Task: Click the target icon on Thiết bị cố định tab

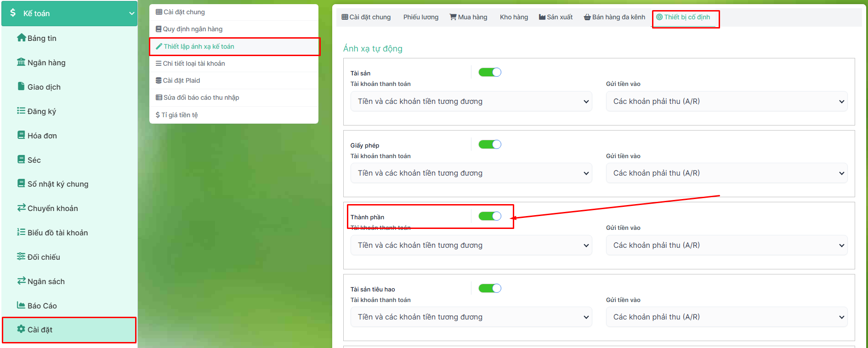Action: [659, 17]
